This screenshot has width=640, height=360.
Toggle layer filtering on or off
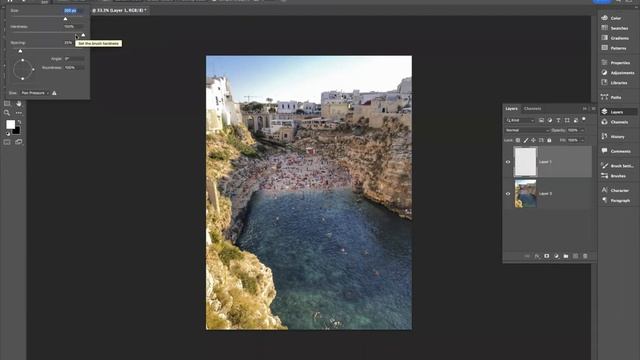584,119
